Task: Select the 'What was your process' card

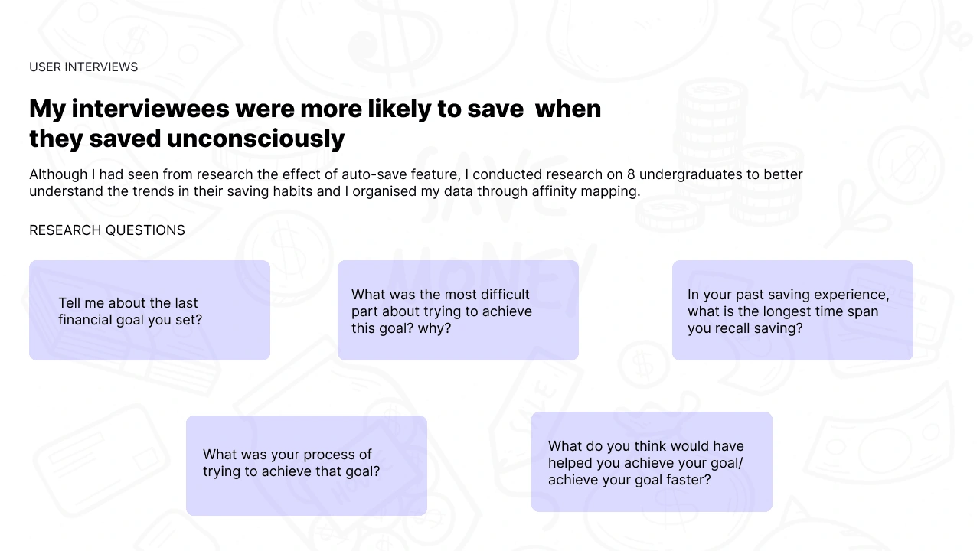Action: [306, 465]
